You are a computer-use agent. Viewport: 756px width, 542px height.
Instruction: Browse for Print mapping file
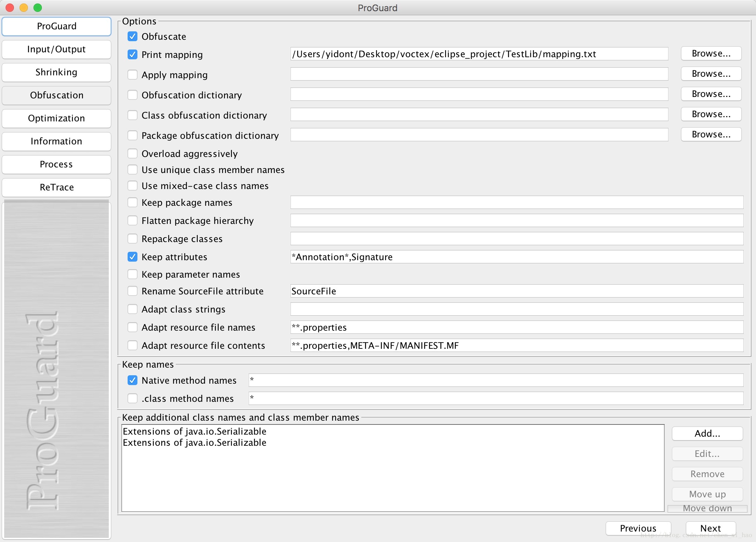coord(711,54)
